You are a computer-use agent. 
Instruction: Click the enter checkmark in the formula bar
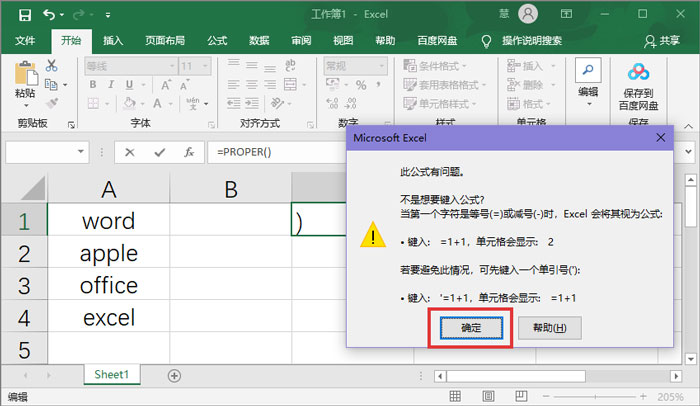[158, 152]
